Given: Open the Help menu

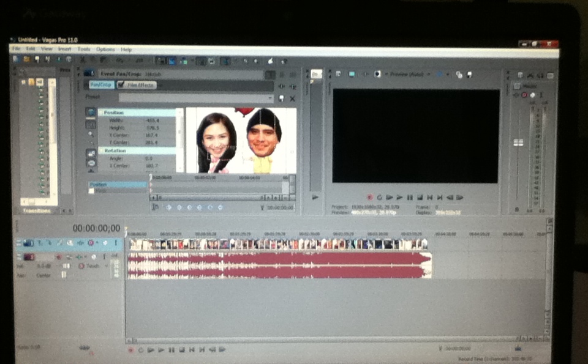Looking at the screenshot, I should [126, 50].
